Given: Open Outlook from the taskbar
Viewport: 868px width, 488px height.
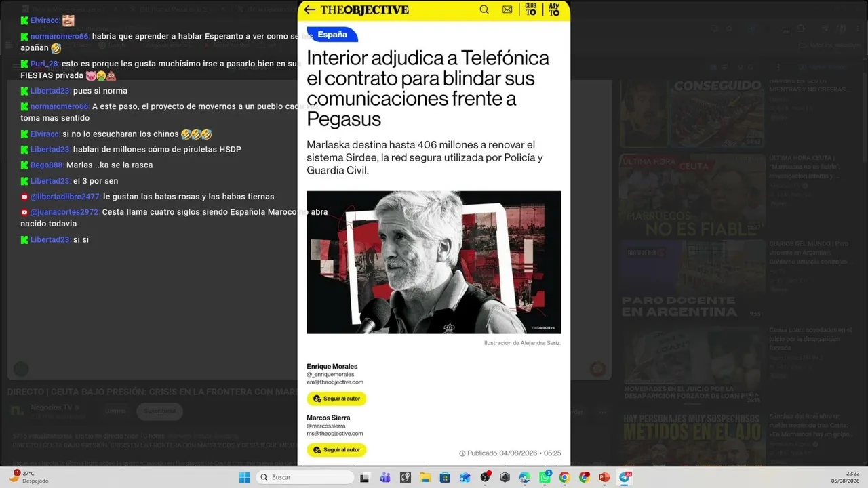Looking at the screenshot, I should tap(465, 477).
